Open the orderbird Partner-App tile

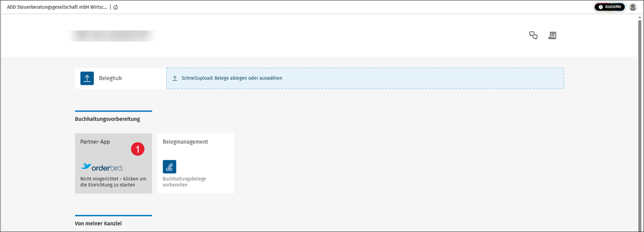(114, 163)
